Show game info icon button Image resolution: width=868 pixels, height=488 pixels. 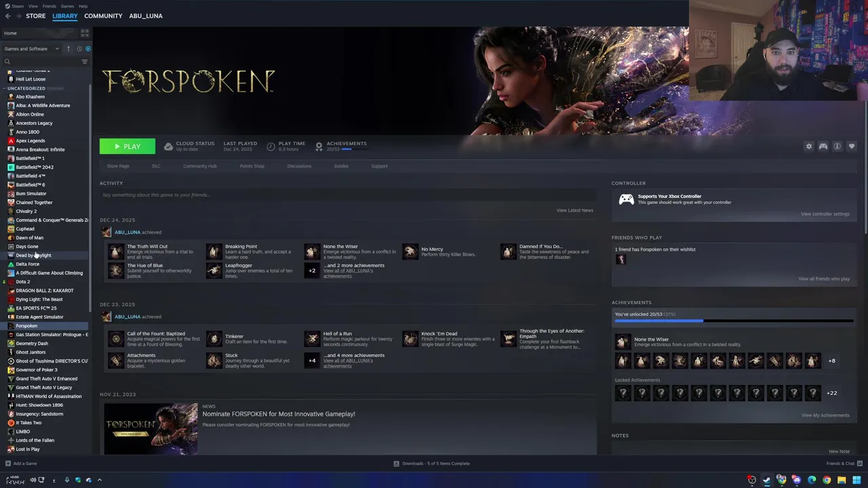[x=837, y=146]
